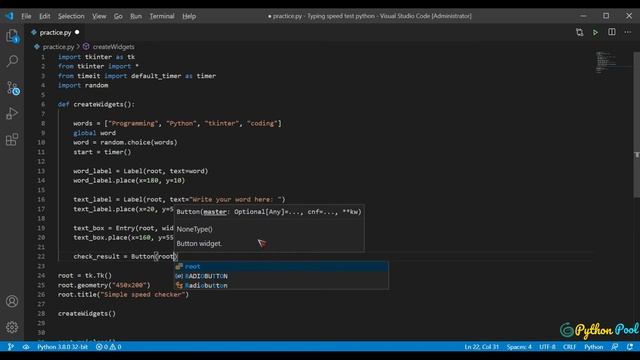Run Python file with the play icon
The width and height of the screenshot is (640, 360).
[x=595, y=32]
